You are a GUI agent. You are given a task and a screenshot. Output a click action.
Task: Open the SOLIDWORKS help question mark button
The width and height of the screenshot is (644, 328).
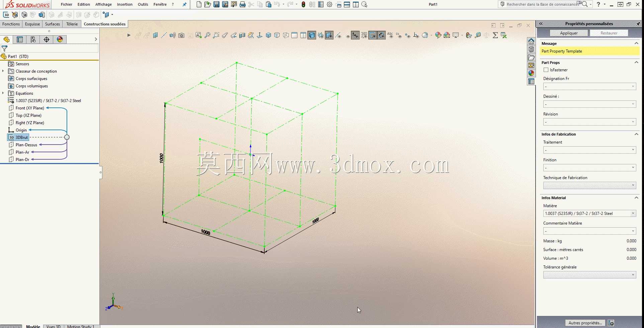click(x=599, y=4)
